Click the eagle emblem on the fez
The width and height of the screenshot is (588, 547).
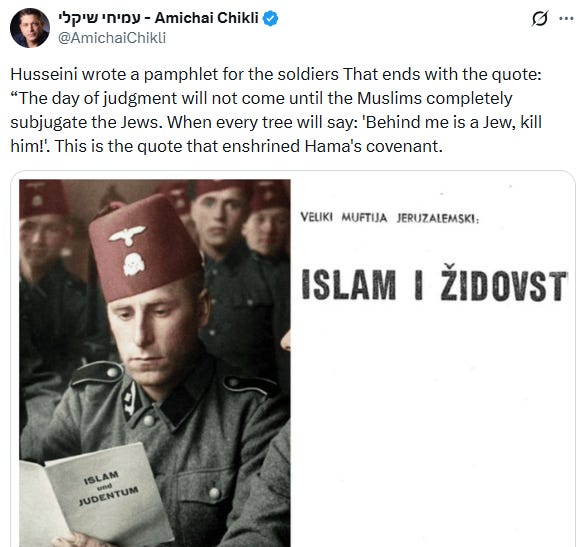click(x=127, y=235)
